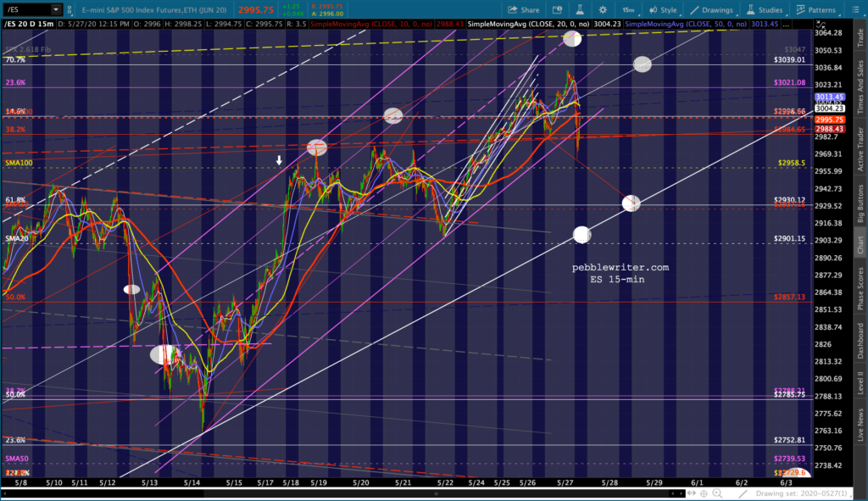
Task: Select the Chart side tab
Action: [x=860, y=245]
